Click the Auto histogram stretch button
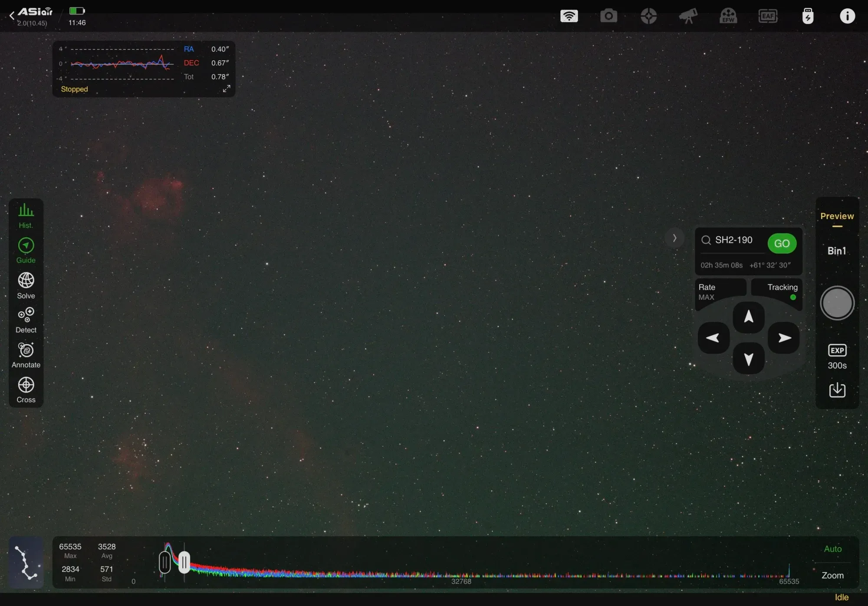Image resolution: width=868 pixels, height=606 pixels. point(832,549)
